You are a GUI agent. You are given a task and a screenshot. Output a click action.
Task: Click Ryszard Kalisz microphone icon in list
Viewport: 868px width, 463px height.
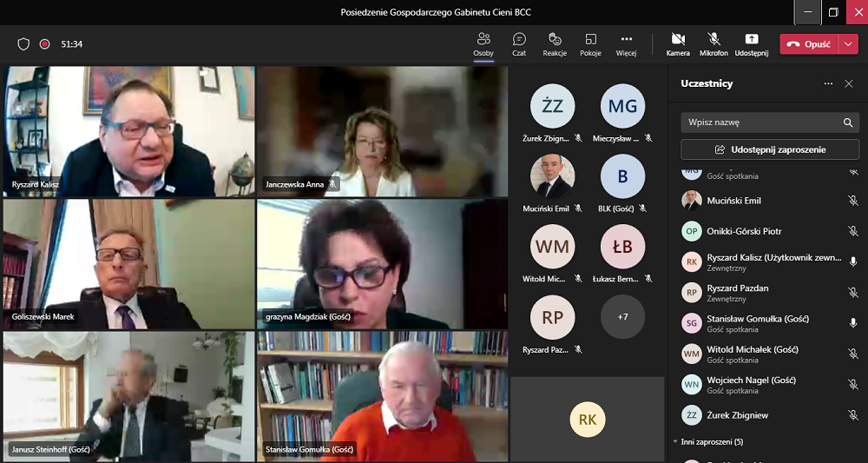(853, 262)
